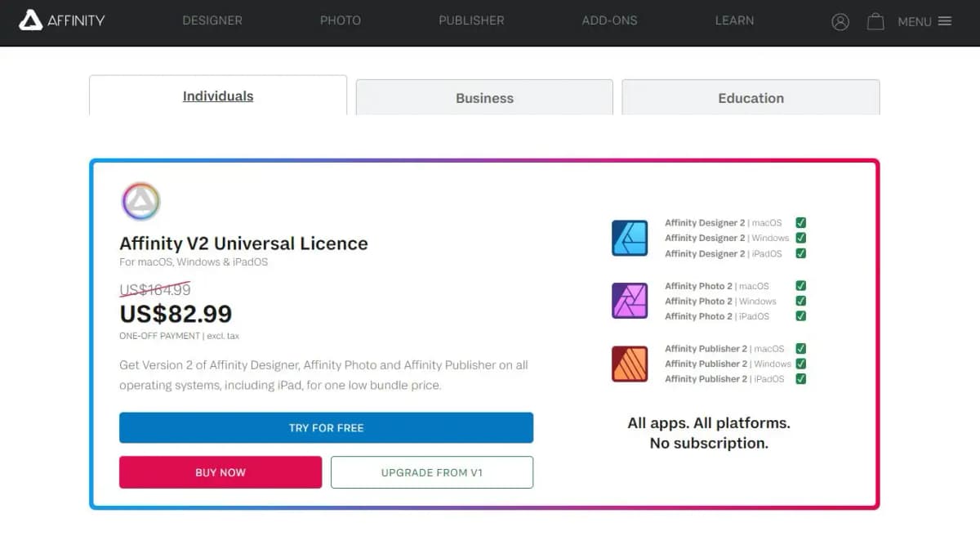
Task: Switch to the Business tab
Action: coord(484,97)
